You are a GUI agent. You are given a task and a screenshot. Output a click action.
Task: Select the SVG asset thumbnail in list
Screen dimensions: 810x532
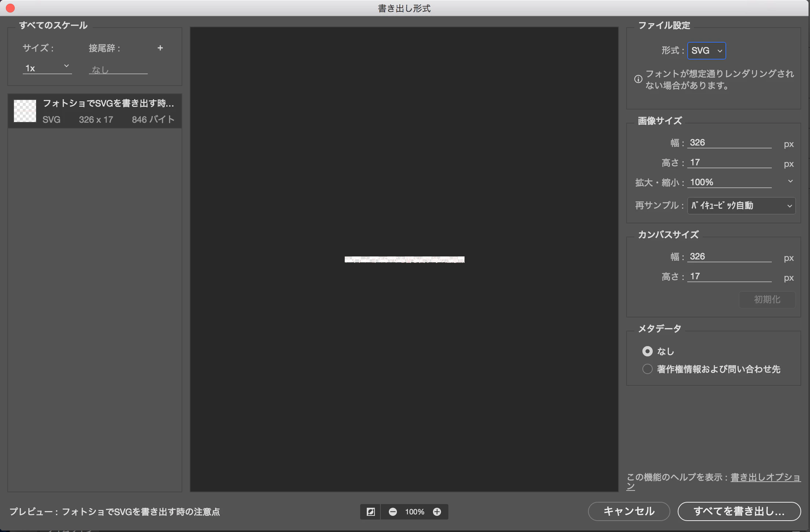pyautogui.click(x=25, y=111)
